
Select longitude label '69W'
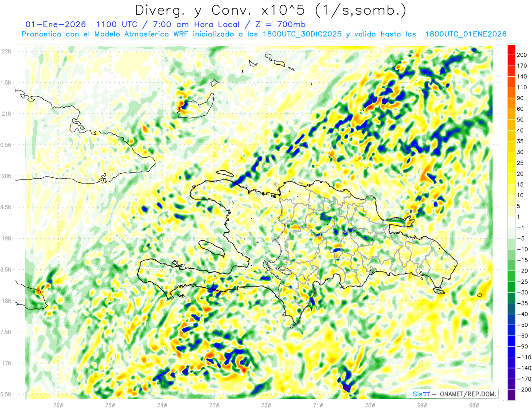(422, 404)
